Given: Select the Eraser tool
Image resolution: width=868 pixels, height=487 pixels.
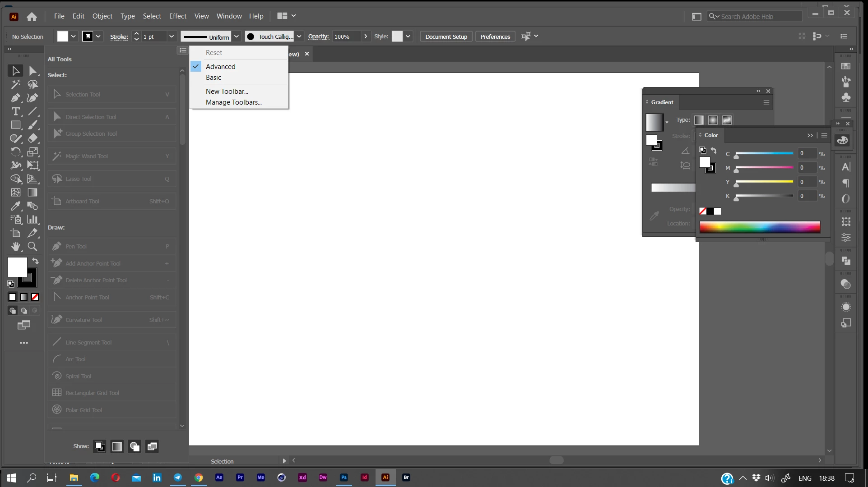Looking at the screenshot, I should (x=32, y=138).
